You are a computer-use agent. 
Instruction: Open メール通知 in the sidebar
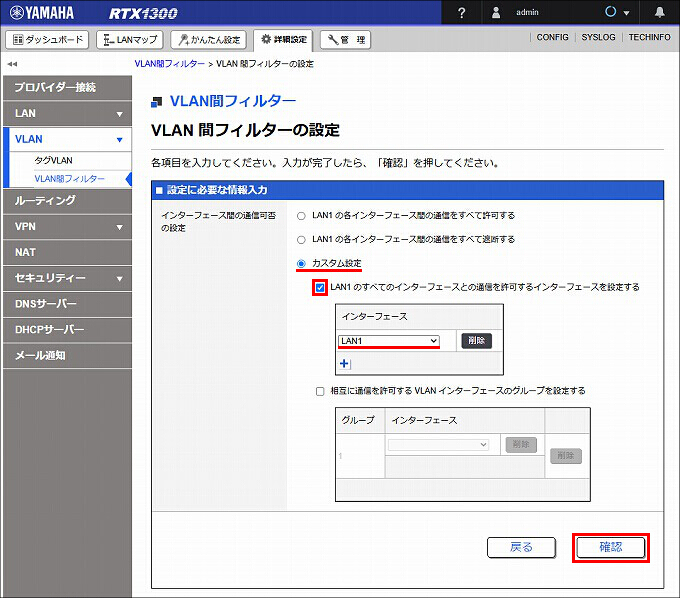pos(67,356)
